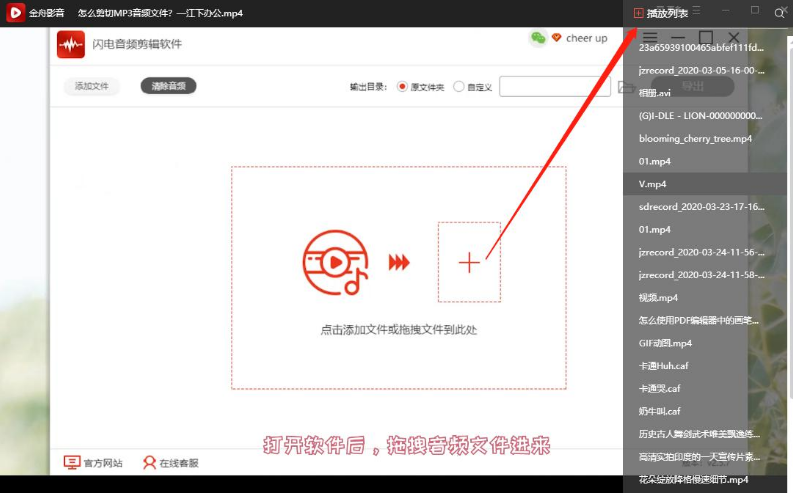Screen dimensions: 793x493
Task: Click the cheer up username
Action: tap(587, 38)
